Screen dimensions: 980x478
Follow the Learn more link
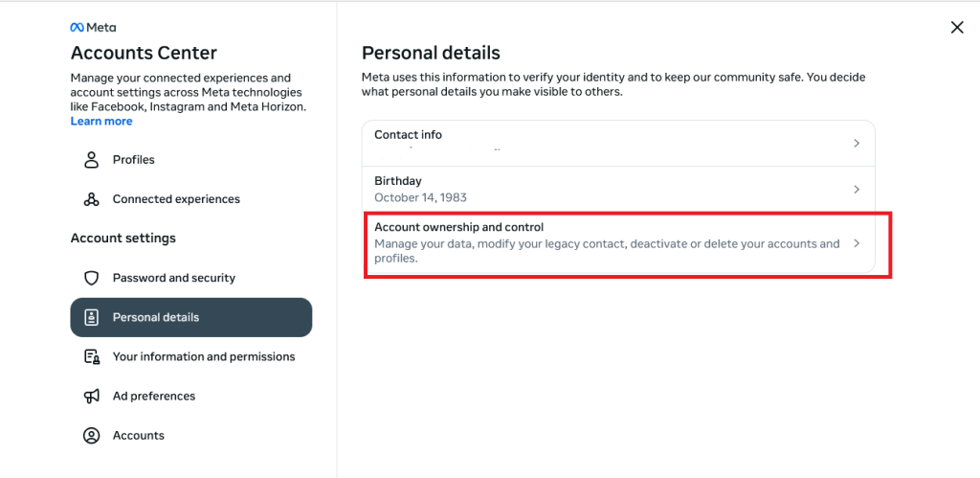(101, 122)
